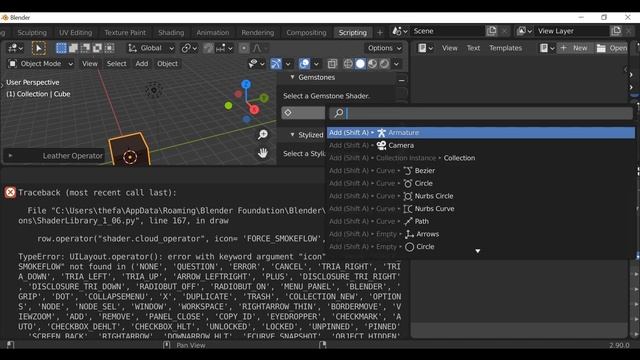The height and width of the screenshot is (360, 640).
Task: Click New text file button
Action: click(574, 48)
